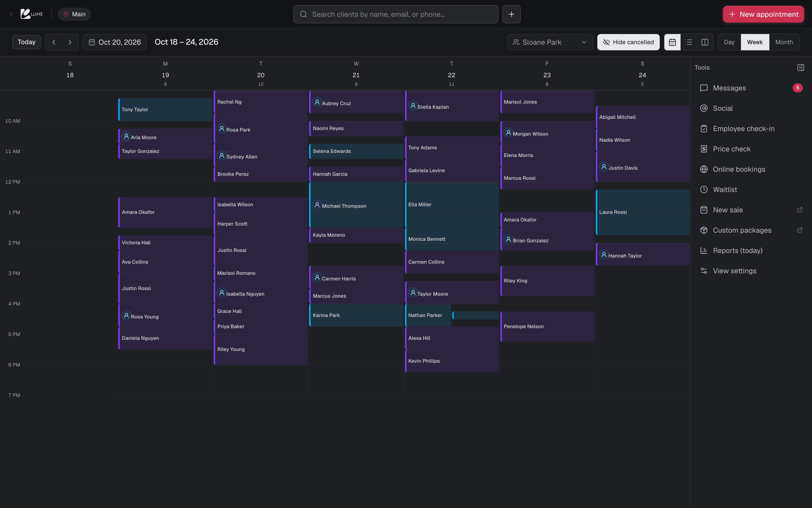812x508 pixels.
Task: Switch to Day view
Action: [x=729, y=42]
